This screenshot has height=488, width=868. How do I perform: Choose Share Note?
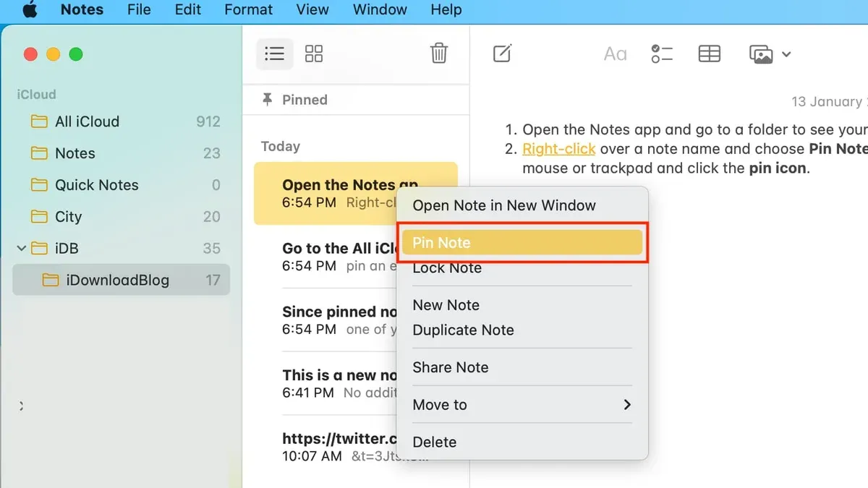522,367
